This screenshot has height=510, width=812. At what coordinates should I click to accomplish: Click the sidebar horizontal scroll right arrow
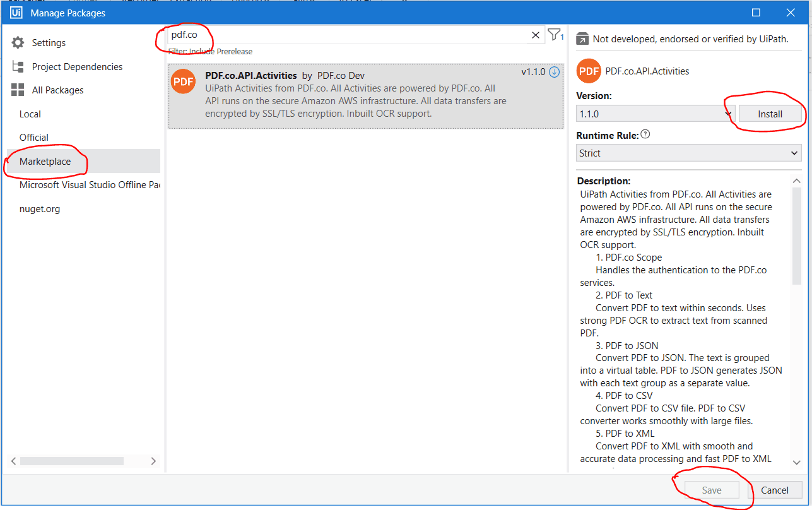pyautogui.click(x=153, y=461)
